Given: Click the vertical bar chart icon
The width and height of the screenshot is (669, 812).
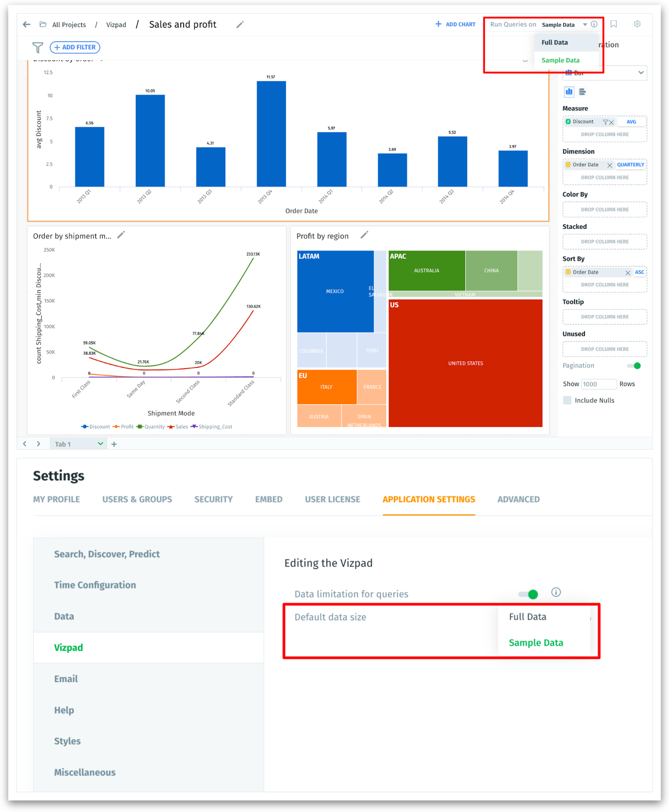Looking at the screenshot, I should (x=569, y=92).
